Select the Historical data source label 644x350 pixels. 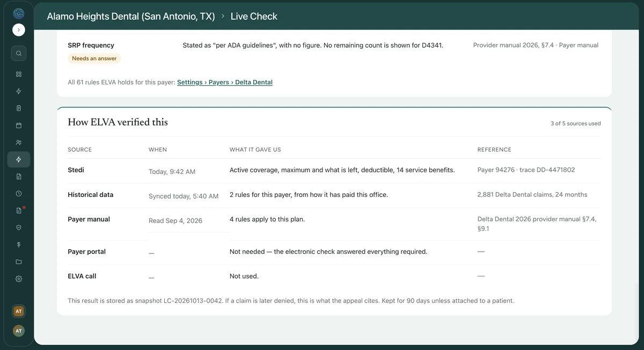(x=90, y=194)
